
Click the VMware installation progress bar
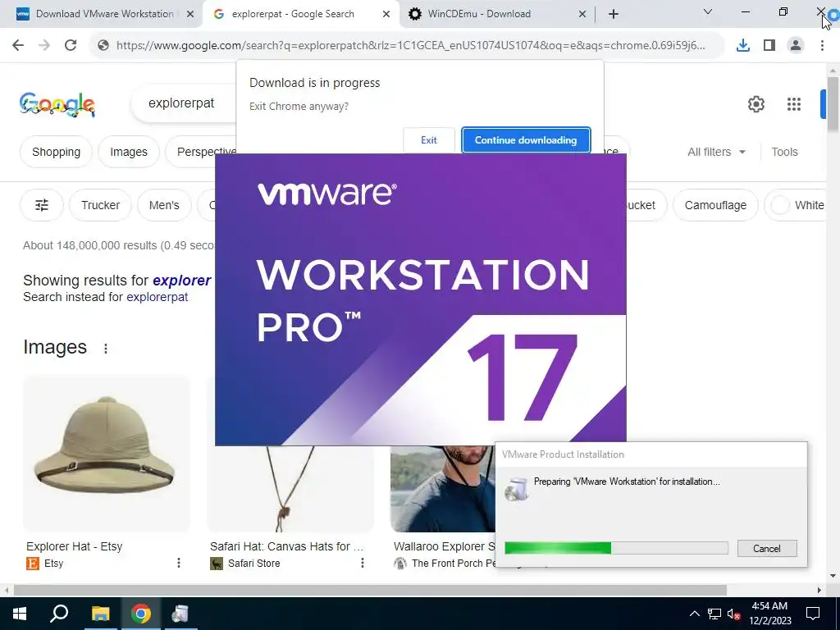click(616, 547)
